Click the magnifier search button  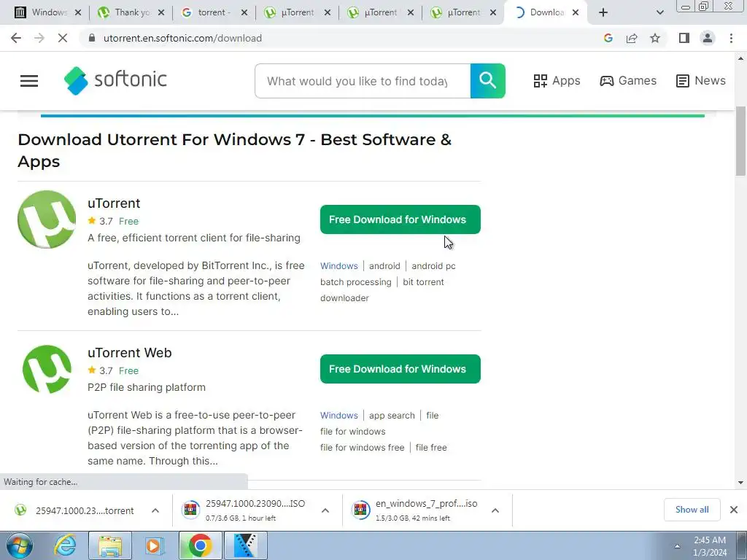(487, 80)
